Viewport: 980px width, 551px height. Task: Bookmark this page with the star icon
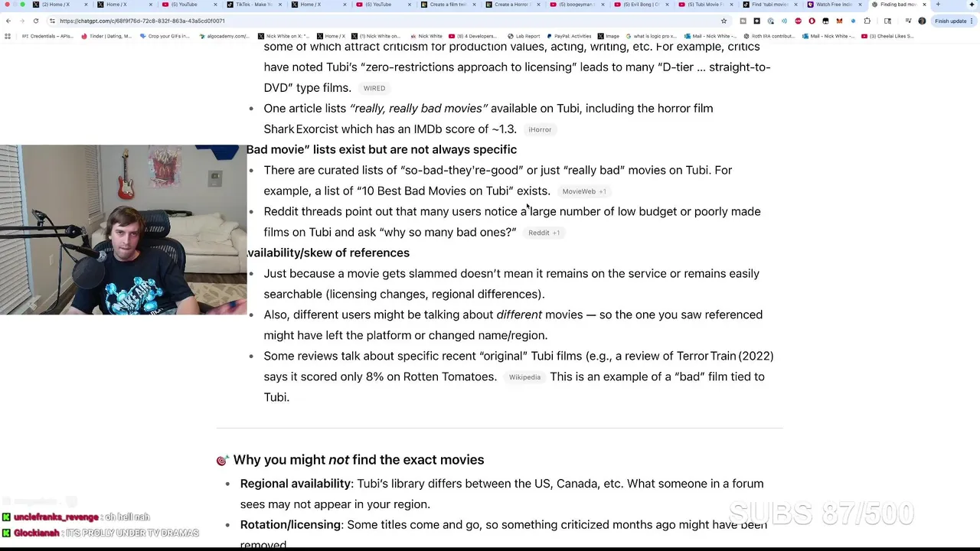pyautogui.click(x=724, y=21)
